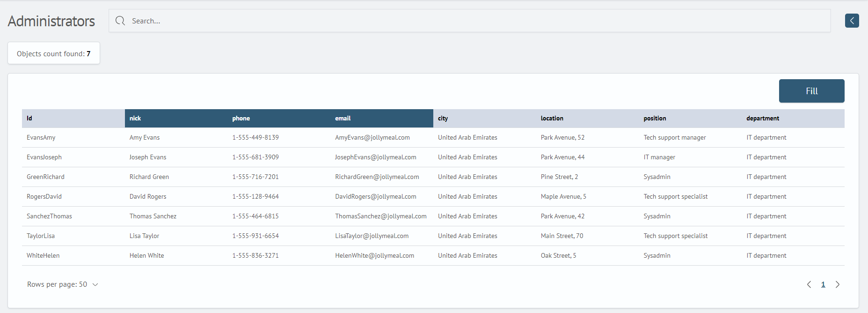Click email HelenWhite@jollymeal.com
Image resolution: width=868 pixels, height=313 pixels.
(375, 255)
